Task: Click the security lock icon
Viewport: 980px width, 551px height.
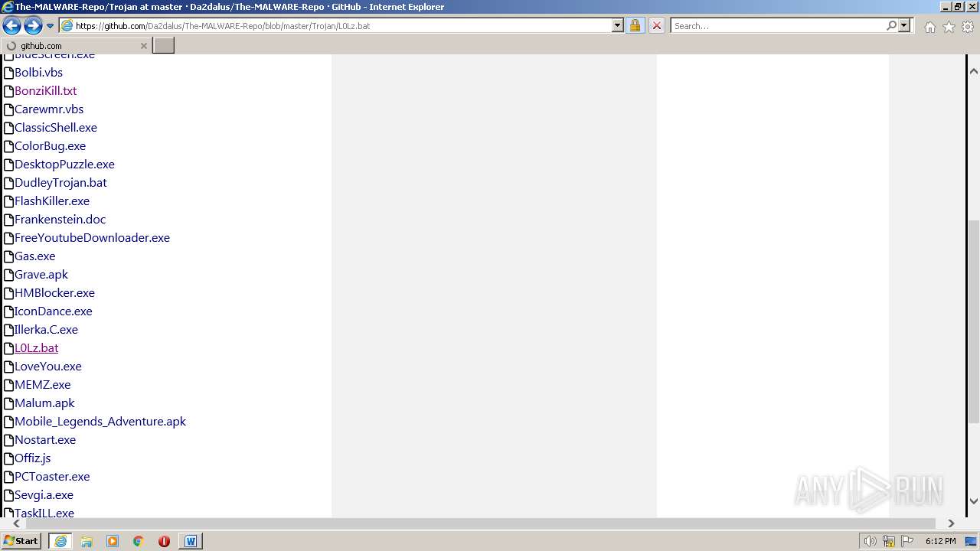Action: [635, 25]
